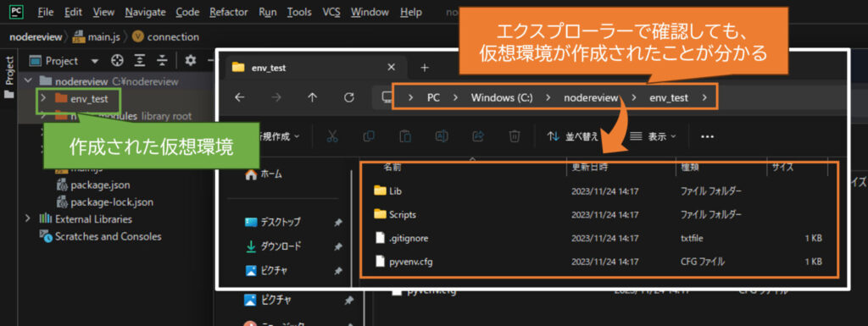Open the Project view dropdown
The height and width of the screenshot is (326, 868).
[x=95, y=61]
